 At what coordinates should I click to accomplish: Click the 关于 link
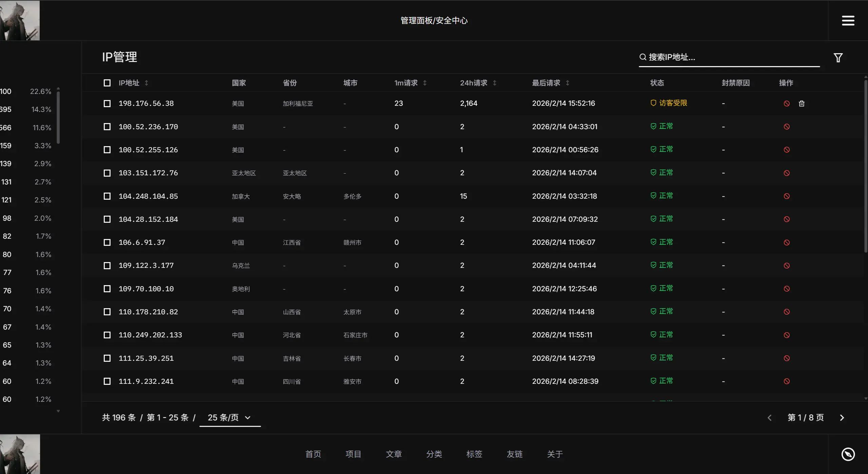[555, 454]
